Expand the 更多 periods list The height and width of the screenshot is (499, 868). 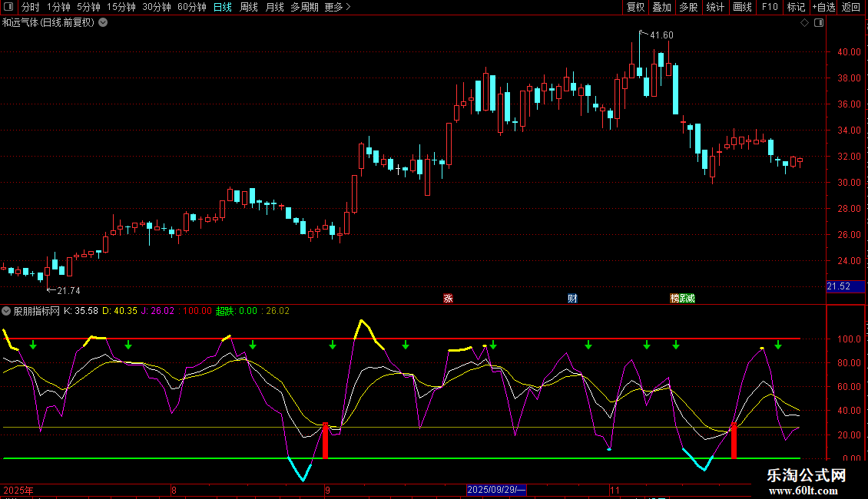[337, 8]
